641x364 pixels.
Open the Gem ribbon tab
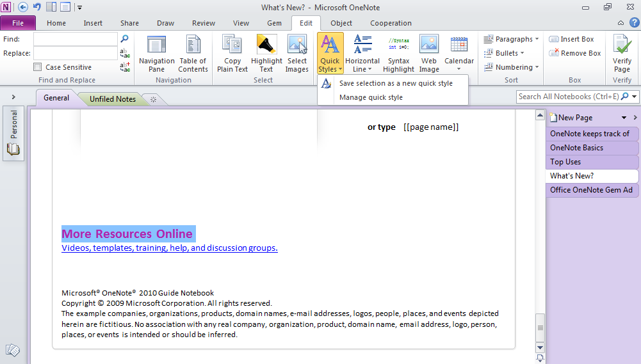[x=274, y=23]
